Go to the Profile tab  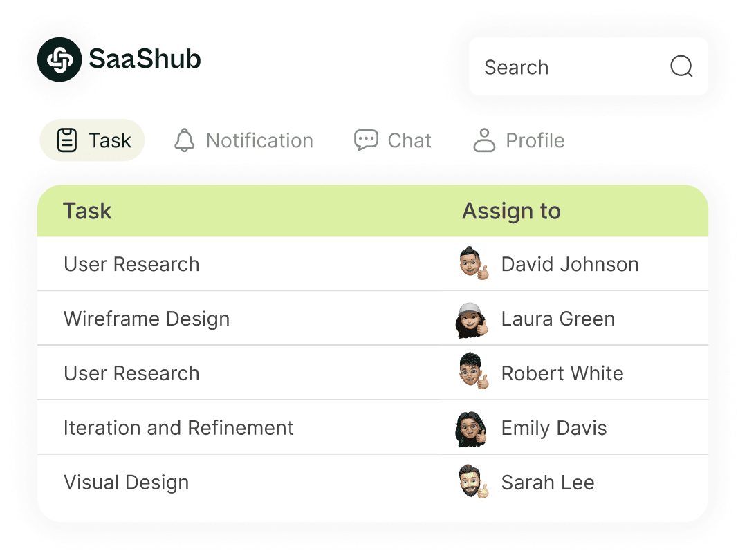click(x=535, y=140)
